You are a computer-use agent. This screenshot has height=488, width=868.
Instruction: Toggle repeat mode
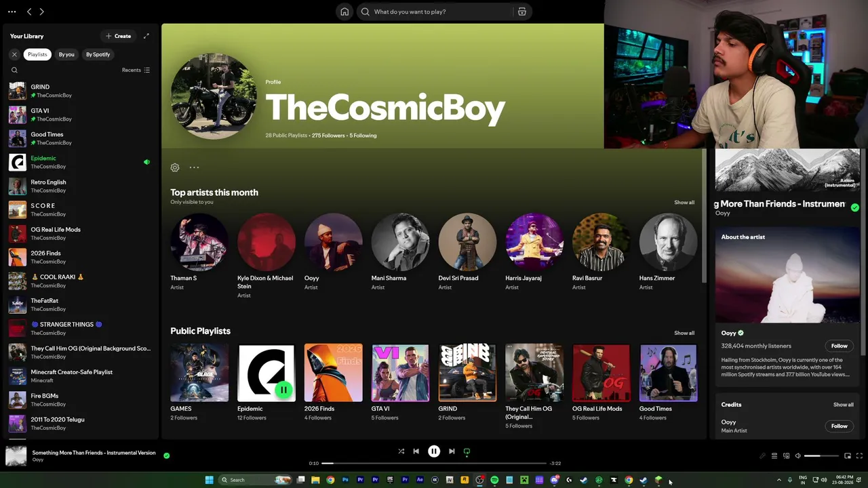tap(467, 451)
